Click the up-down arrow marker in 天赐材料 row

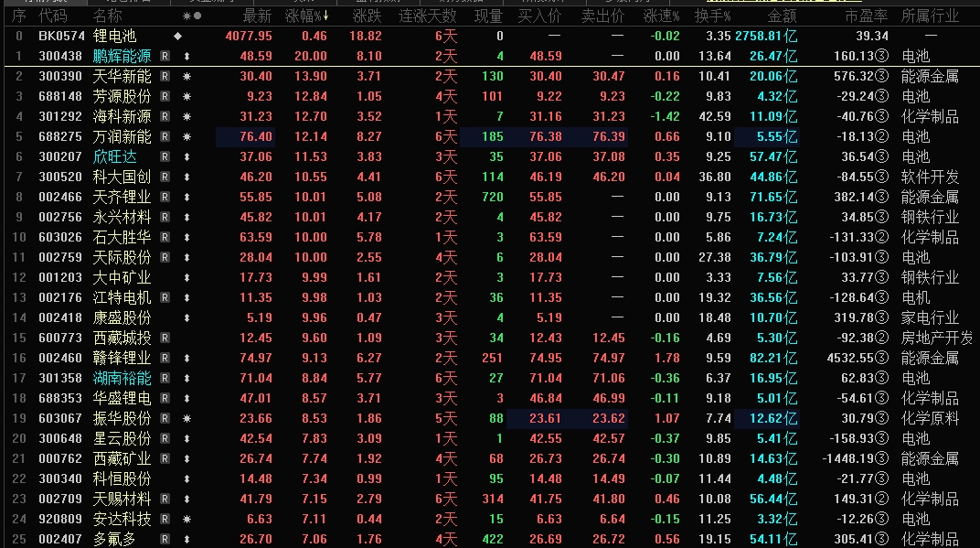186,500
